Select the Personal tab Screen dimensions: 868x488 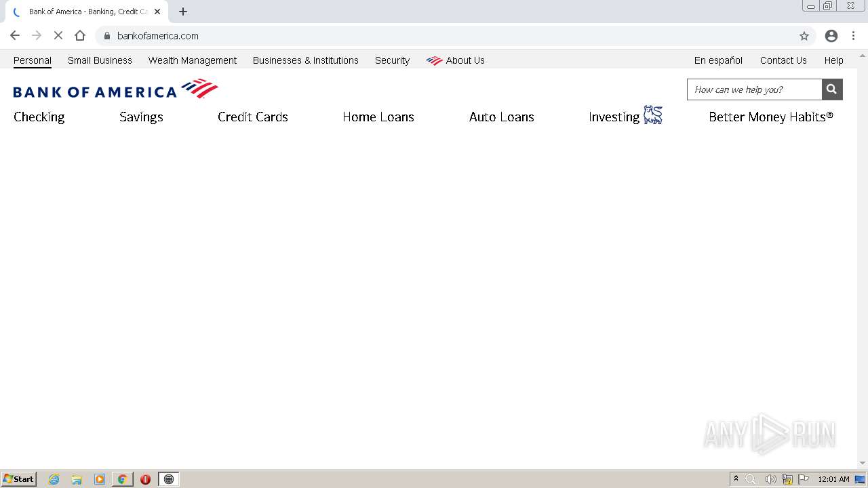pyautogui.click(x=33, y=60)
